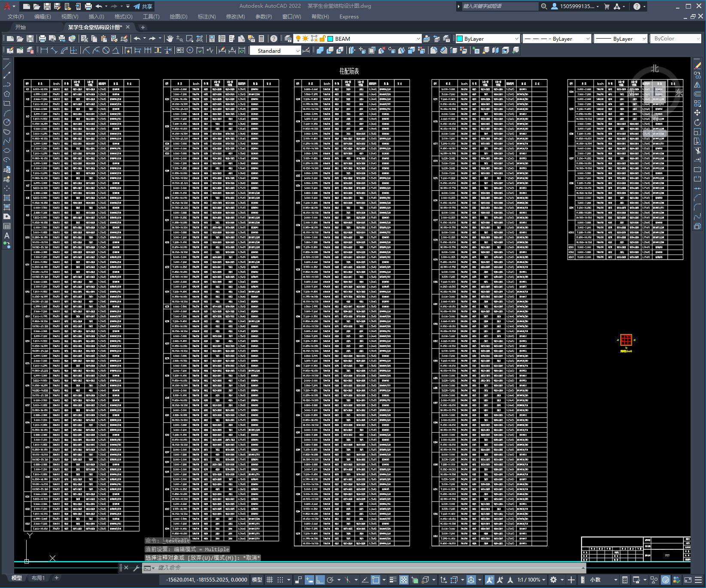Open Layer Properties Manager icon
Image resolution: width=706 pixels, height=588 pixels.
(x=288, y=39)
